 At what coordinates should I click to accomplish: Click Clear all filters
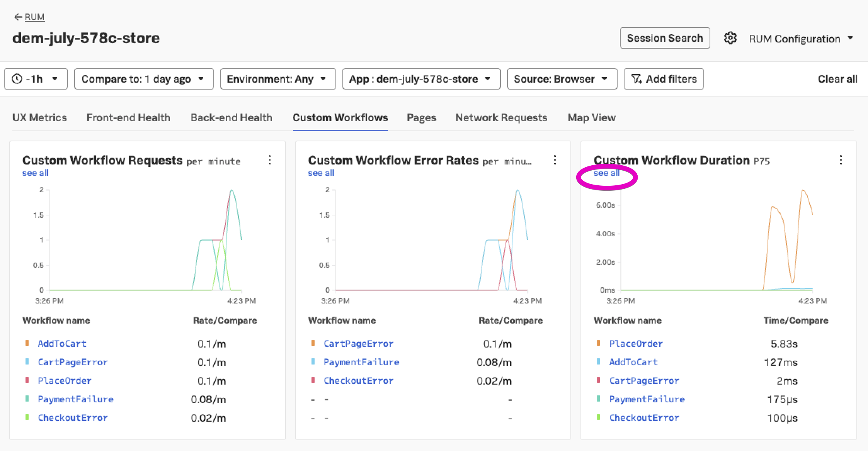(x=837, y=79)
